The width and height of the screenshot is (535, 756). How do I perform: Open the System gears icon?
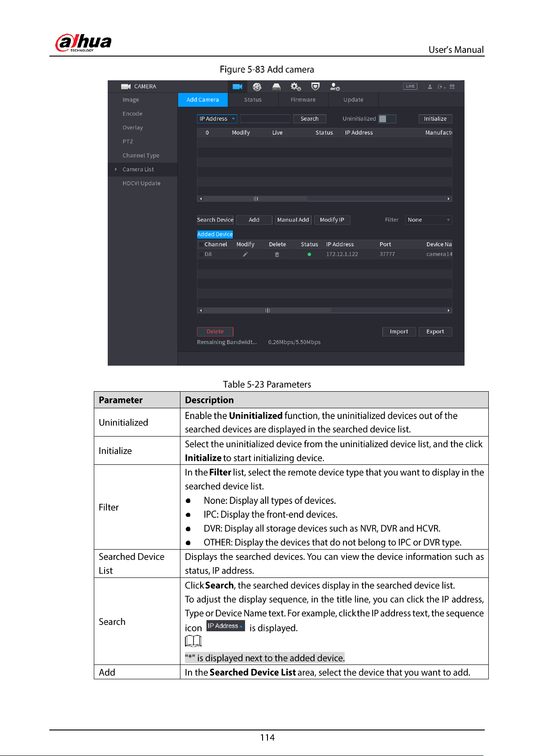pos(296,87)
